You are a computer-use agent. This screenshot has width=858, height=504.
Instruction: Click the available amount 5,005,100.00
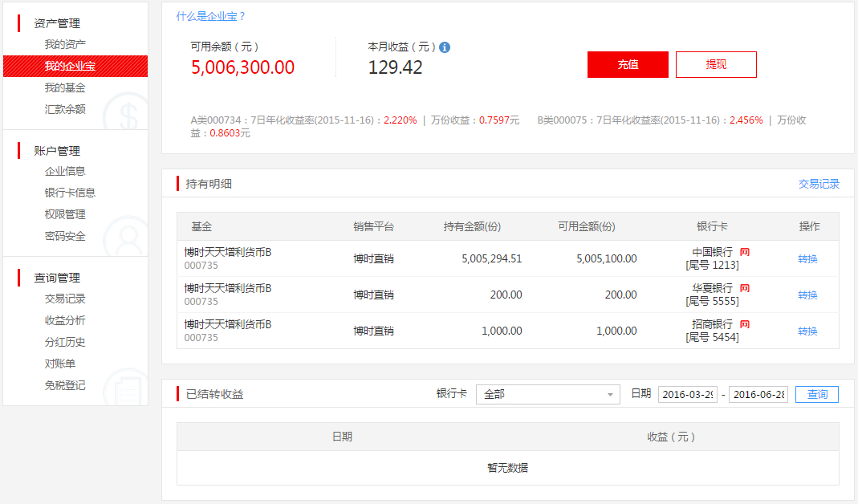point(606,259)
